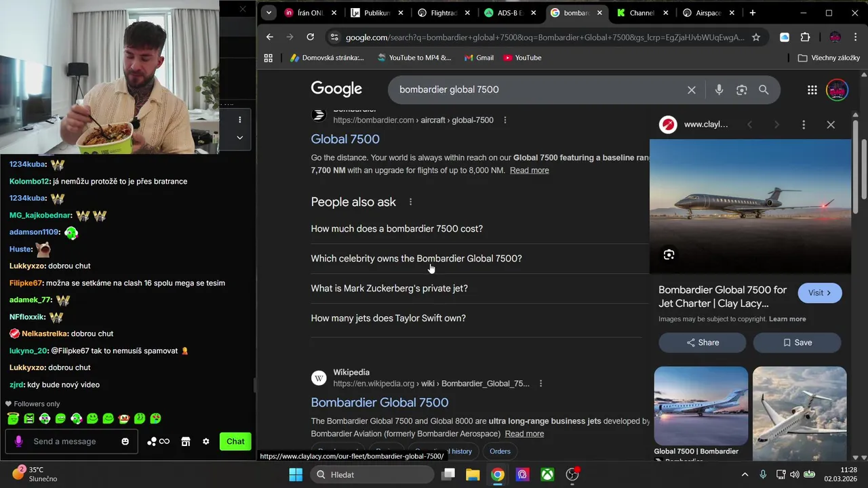Open more options for Bombardier result
Screen dimensions: 868x488
[505, 120]
